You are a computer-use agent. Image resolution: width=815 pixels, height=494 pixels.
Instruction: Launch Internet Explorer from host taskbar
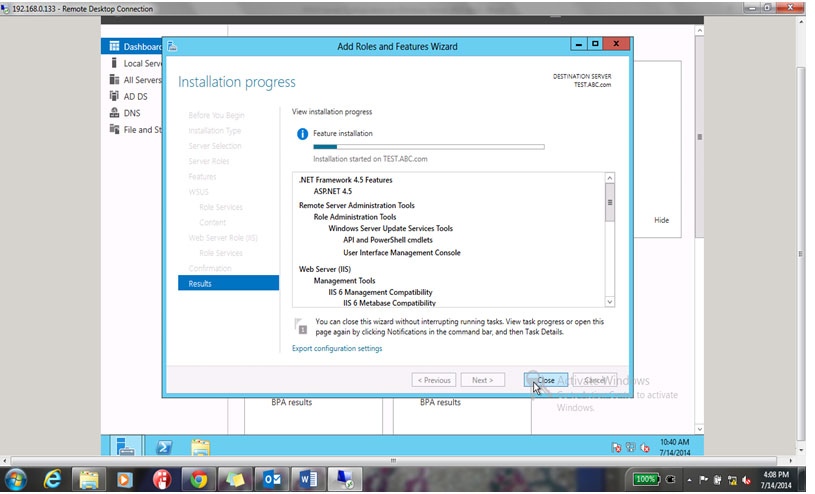click(52, 479)
